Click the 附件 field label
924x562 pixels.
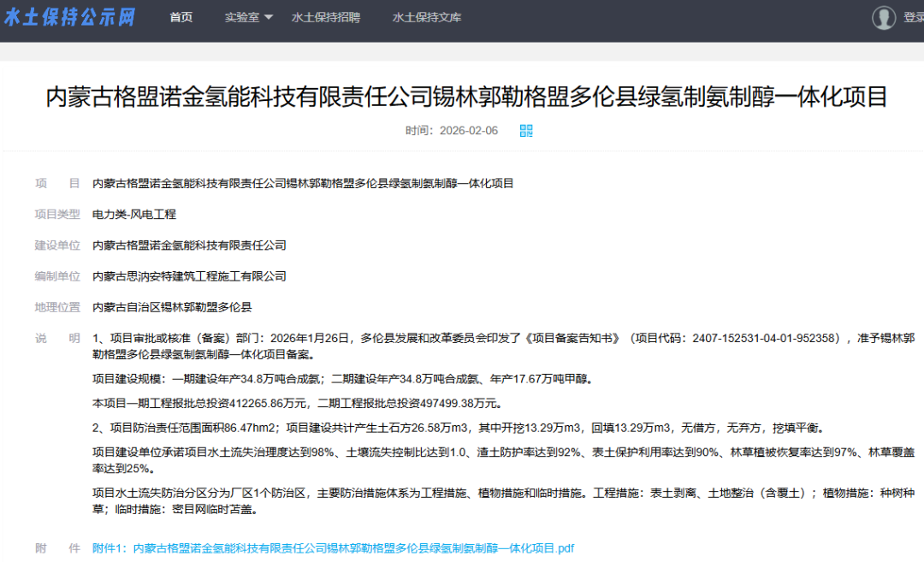point(57,547)
